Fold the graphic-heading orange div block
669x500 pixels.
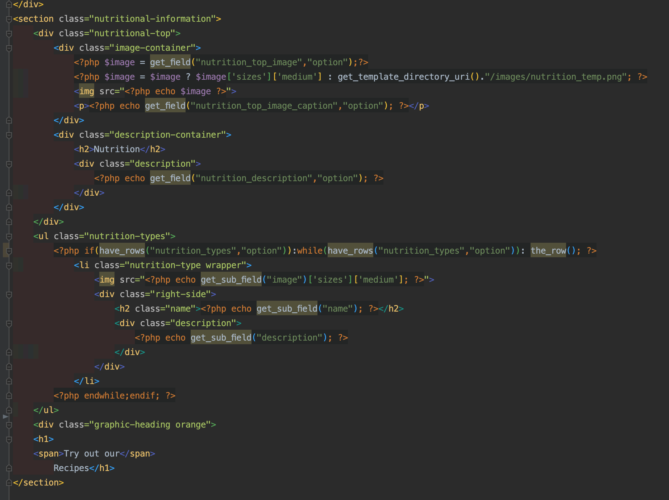[8, 424]
